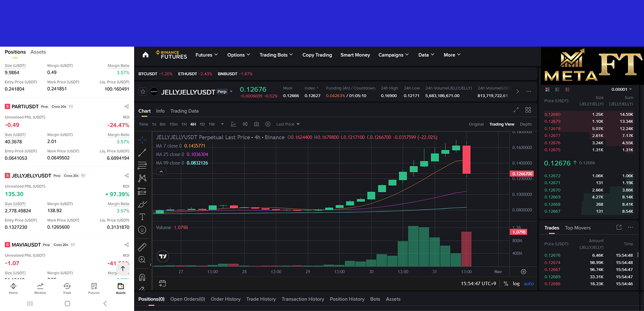Take a chart snapshot with the camera icon
644x311 pixels.
point(256,124)
